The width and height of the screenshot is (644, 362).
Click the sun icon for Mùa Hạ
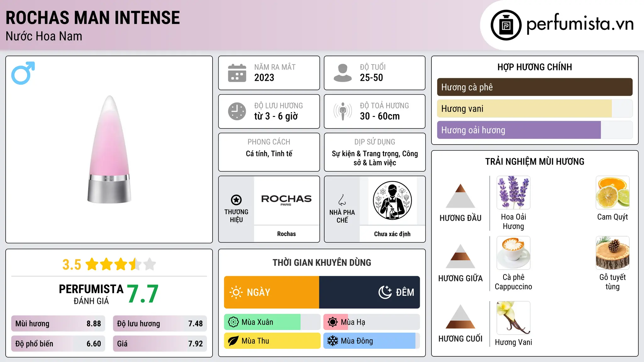(333, 322)
